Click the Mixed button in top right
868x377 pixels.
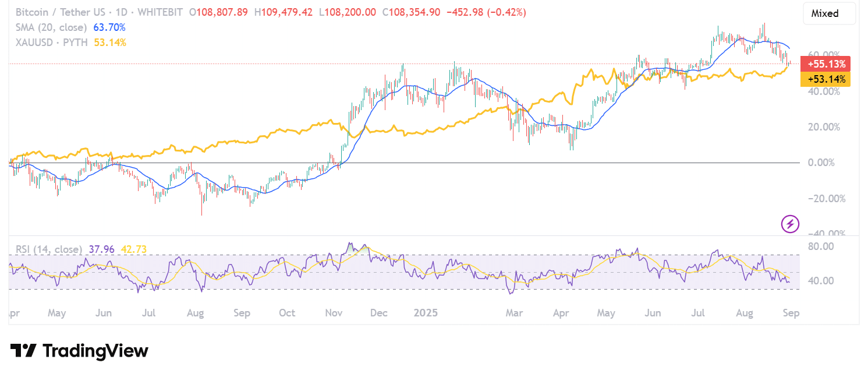tap(829, 13)
